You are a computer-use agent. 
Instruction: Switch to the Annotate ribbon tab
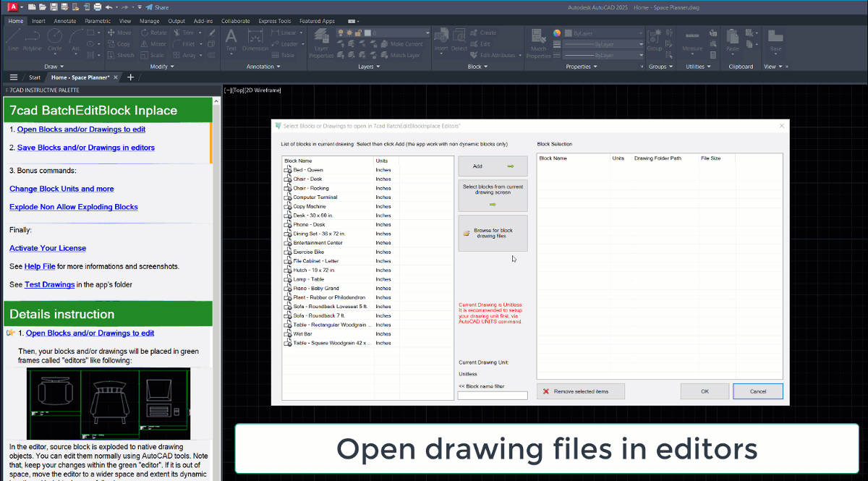(65, 21)
